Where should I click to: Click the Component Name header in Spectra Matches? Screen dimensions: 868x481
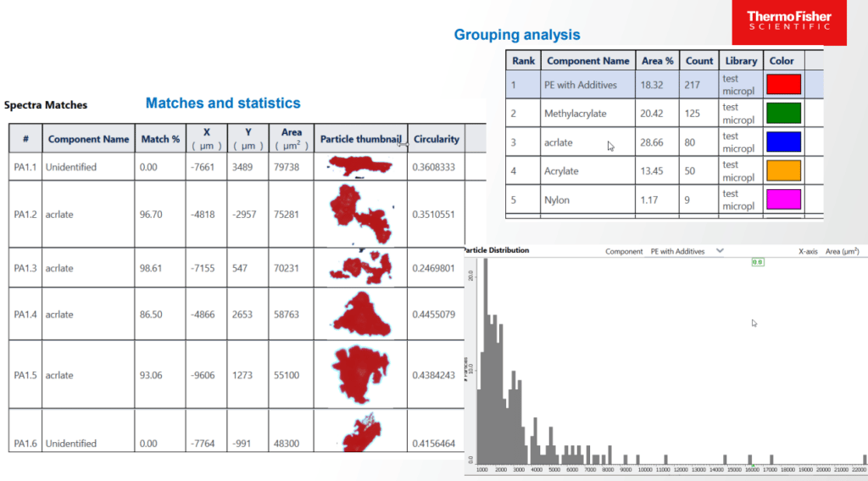point(88,139)
